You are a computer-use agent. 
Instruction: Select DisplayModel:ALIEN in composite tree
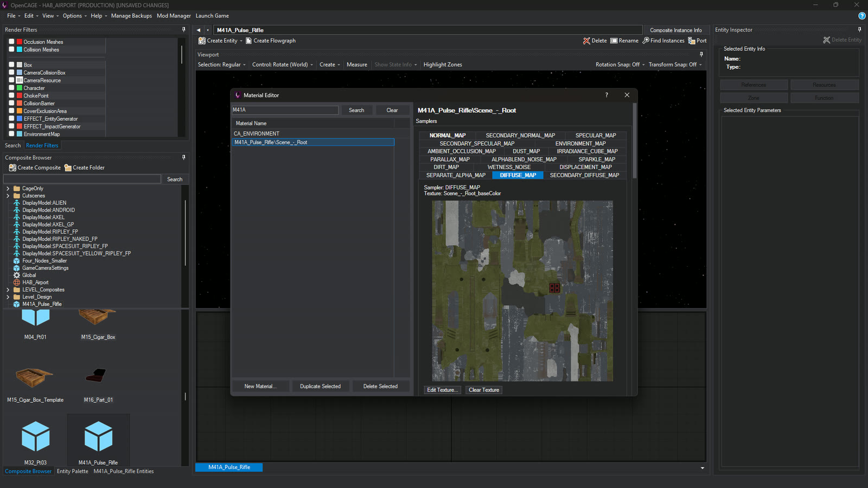[44, 203]
